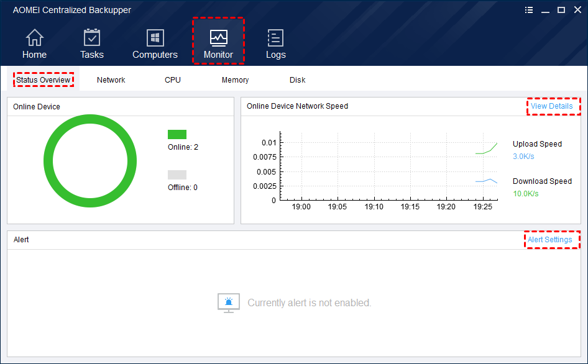Image resolution: width=588 pixels, height=364 pixels.
Task: Click the 'Alert' panel heading
Action: coord(21,240)
